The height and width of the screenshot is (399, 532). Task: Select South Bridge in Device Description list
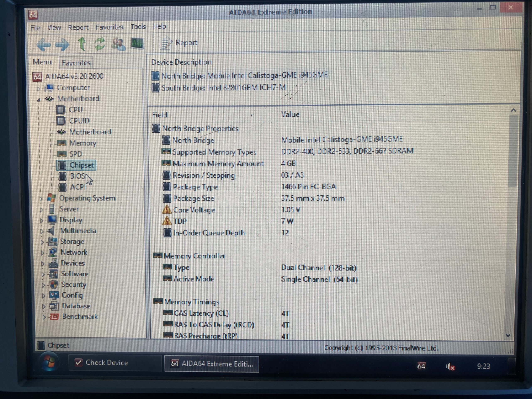(x=219, y=87)
